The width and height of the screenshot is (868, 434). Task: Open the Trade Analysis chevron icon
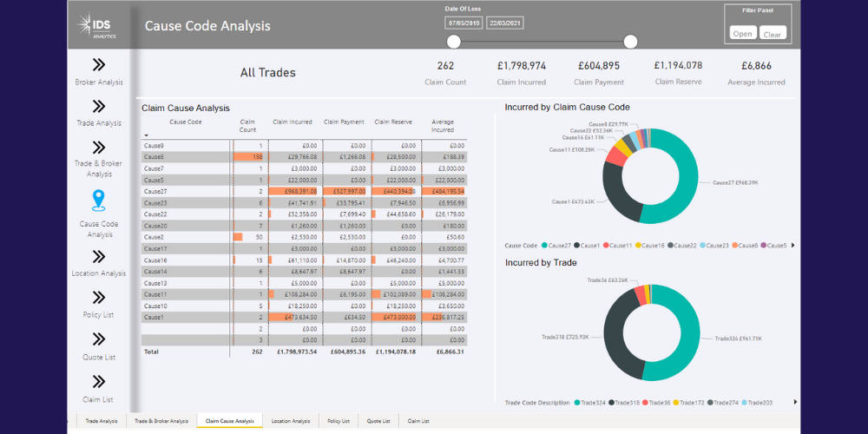coord(99,106)
